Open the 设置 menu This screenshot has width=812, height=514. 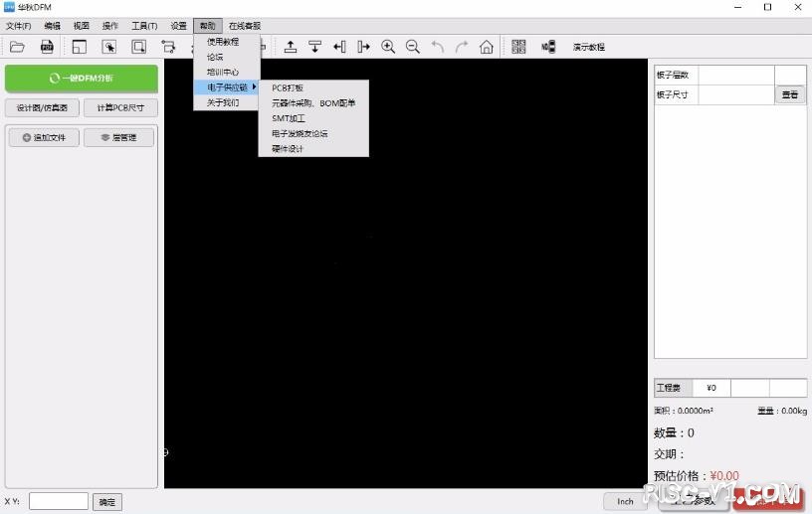[178, 25]
